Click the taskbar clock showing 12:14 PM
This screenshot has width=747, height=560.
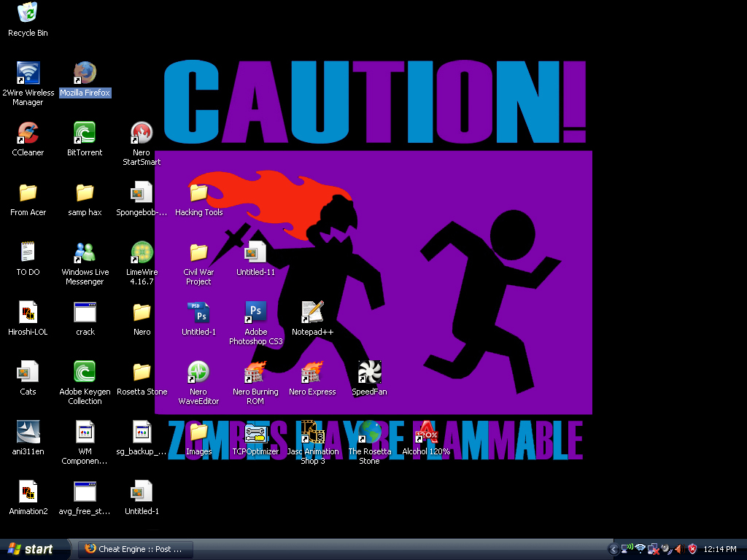tap(721, 549)
